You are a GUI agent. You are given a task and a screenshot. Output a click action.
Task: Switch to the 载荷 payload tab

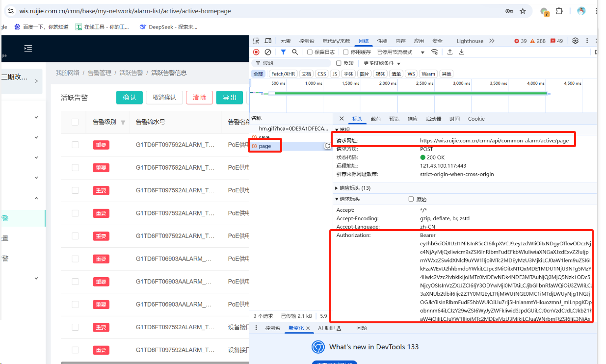(376, 119)
